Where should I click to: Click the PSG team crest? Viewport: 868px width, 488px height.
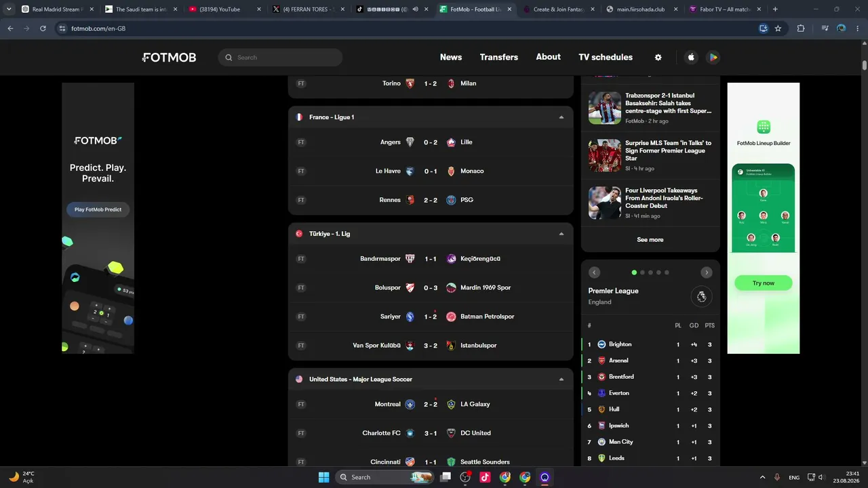pyautogui.click(x=451, y=200)
